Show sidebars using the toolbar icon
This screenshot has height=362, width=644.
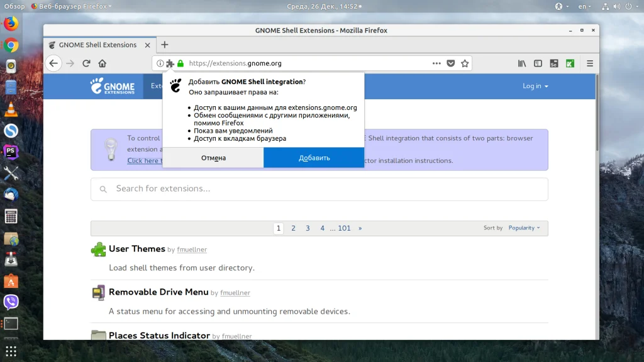[538, 63]
